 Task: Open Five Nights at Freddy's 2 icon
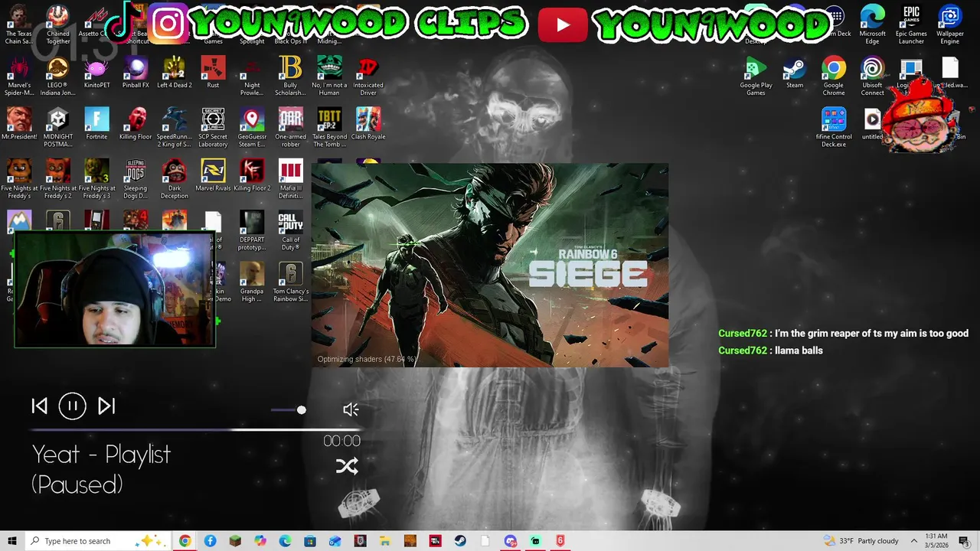[58, 179]
